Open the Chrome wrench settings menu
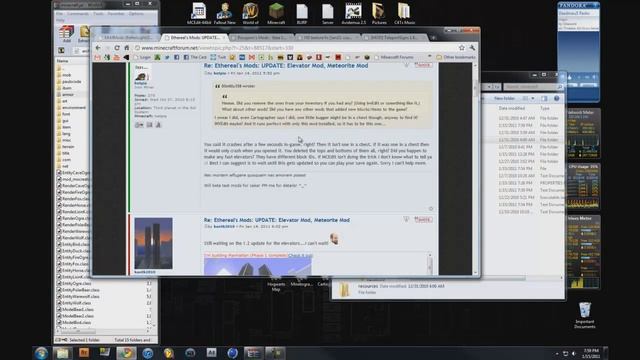This screenshot has width=640, height=360. [472, 48]
